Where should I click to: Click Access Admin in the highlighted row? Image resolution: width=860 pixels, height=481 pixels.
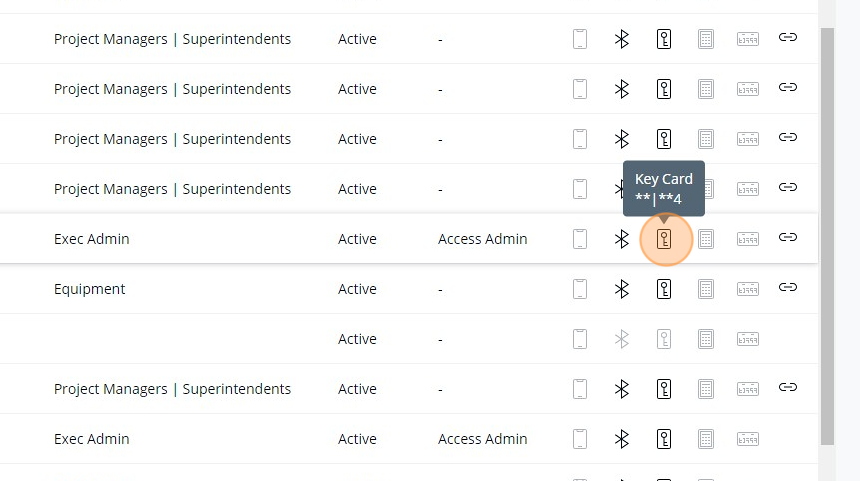[x=482, y=239]
